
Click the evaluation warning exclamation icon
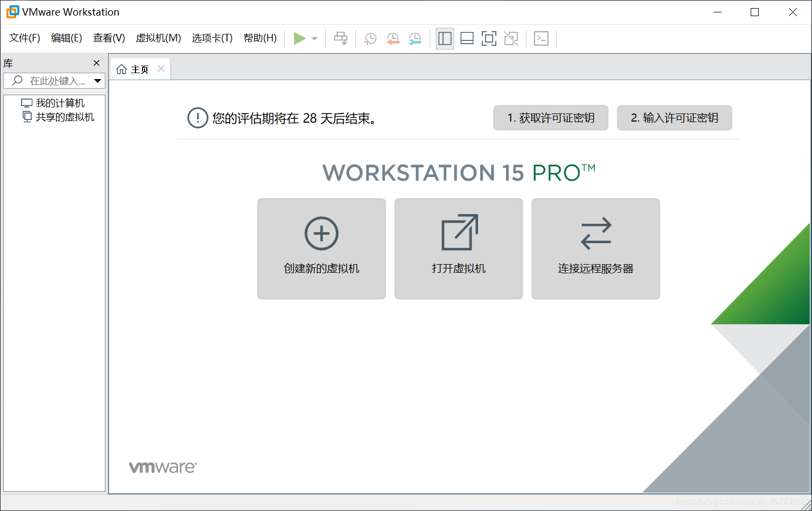(197, 118)
